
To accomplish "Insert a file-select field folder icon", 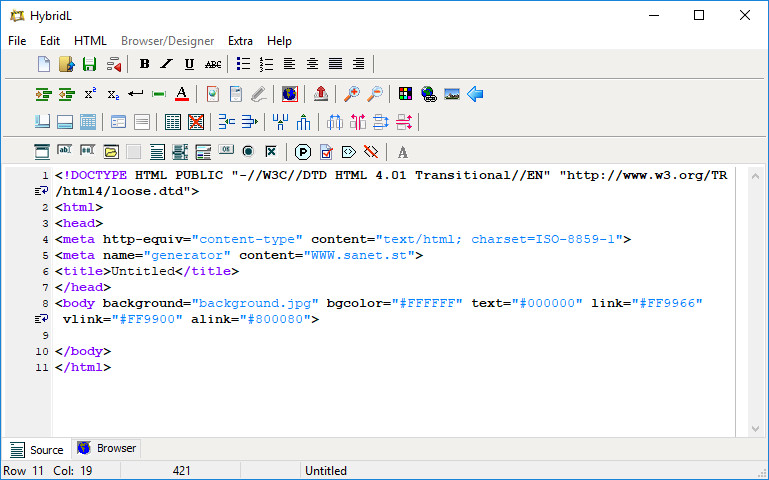I will pos(111,152).
